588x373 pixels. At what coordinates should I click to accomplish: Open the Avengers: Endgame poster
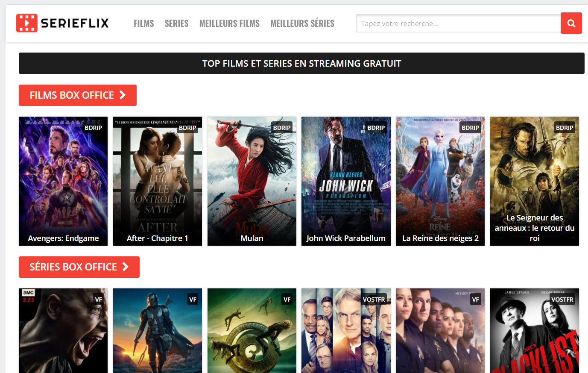(x=63, y=181)
